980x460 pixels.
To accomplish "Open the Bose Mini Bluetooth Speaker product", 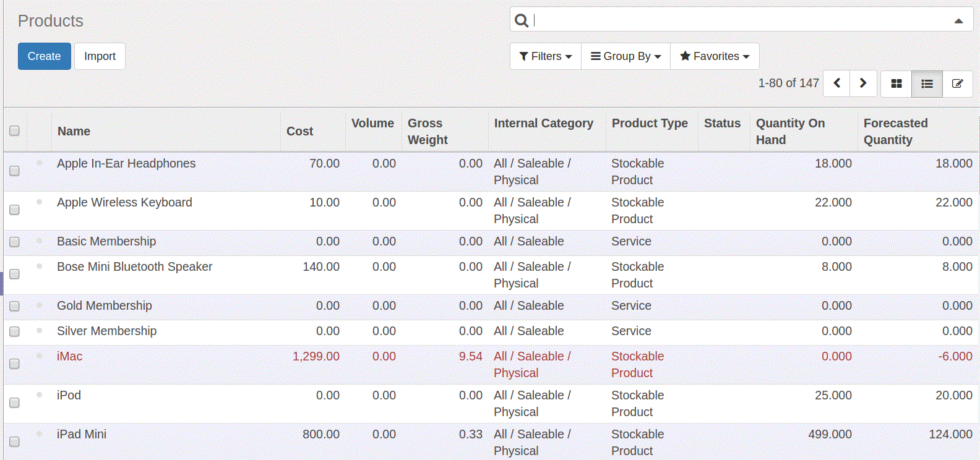I will [134, 266].
